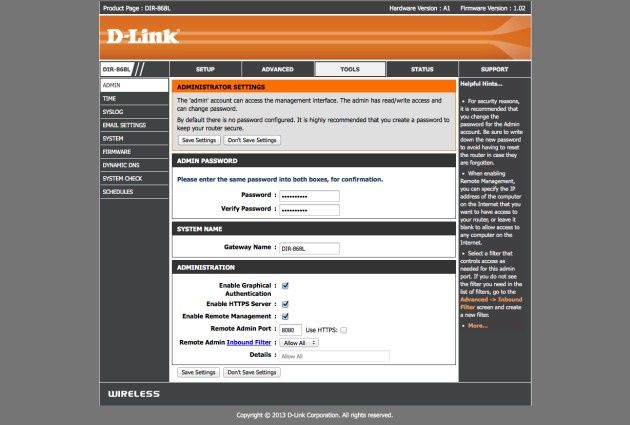Viewport: 630px width, 425px height.
Task: Click Hardware Version : A1 text
Action: pyautogui.click(x=420, y=8)
